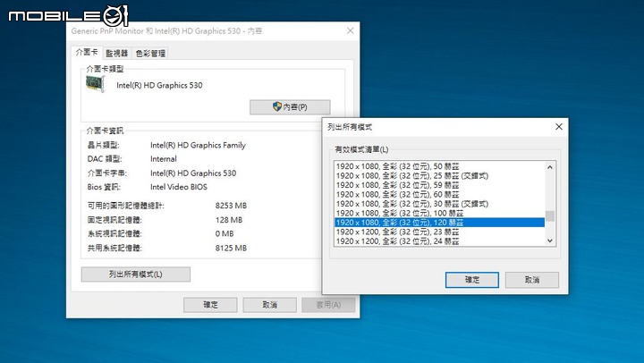Select highlighted 1920 x 1080 120 Hz mode
The height and width of the screenshot is (363, 644).
point(439,223)
